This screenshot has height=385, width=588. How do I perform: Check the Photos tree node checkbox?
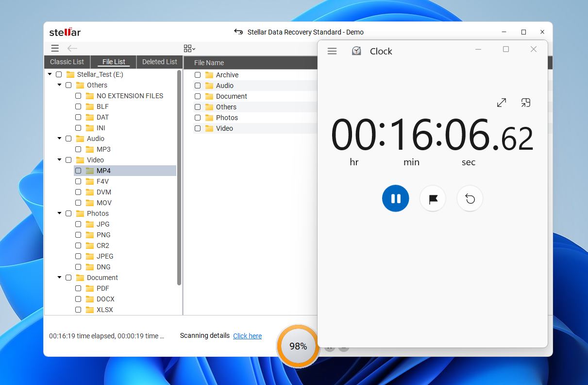click(x=68, y=213)
